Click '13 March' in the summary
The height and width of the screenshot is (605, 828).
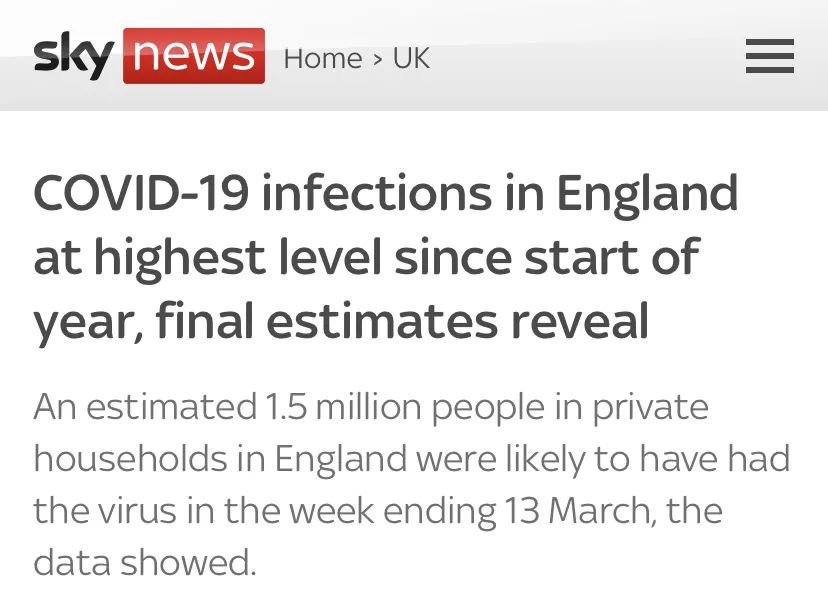click(577, 511)
